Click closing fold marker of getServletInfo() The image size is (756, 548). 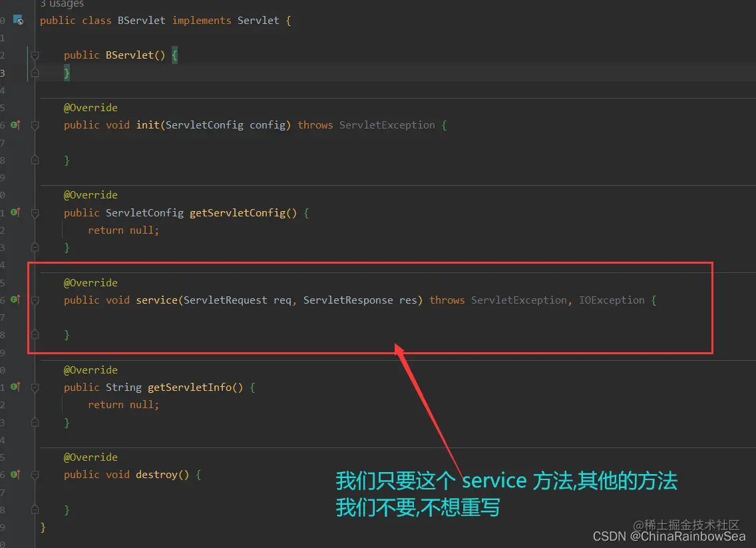pyautogui.click(x=35, y=423)
